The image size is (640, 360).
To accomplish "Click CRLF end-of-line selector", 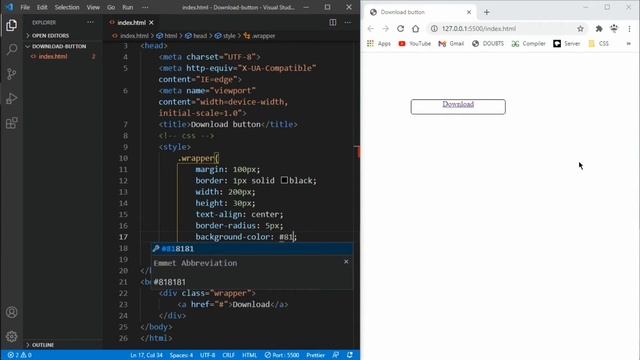I will [x=228, y=355].
